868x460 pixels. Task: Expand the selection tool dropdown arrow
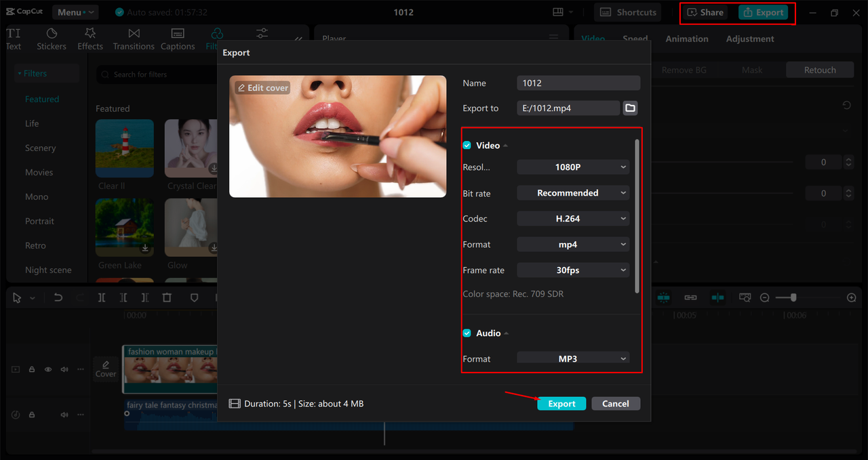tap(32, 298)
